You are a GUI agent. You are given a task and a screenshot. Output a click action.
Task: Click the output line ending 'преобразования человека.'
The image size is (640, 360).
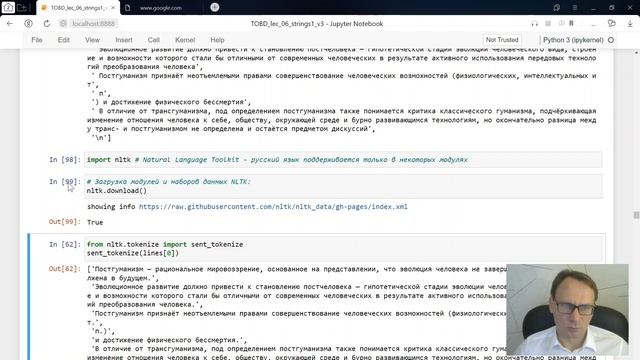(x=145, y=304)
